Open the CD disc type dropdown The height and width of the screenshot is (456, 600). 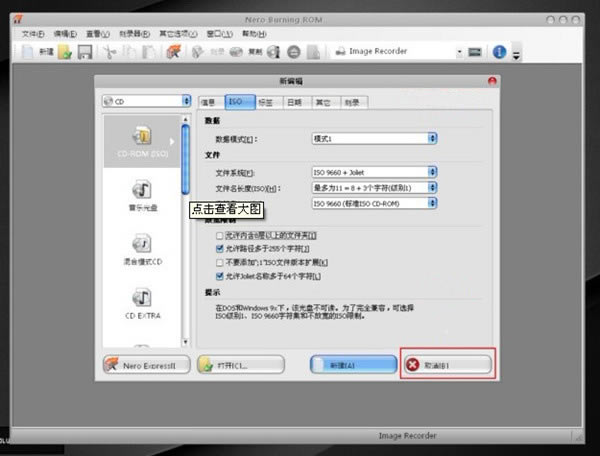pyautogui.click(x=146, y=101)
